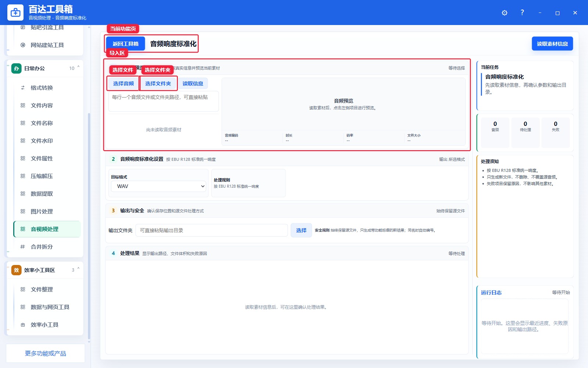Viewport: 588px width, 368px height.
Task: Open the 目标格式 WAV dropdown
Action: pyautogui.click(x=158, y=186)
